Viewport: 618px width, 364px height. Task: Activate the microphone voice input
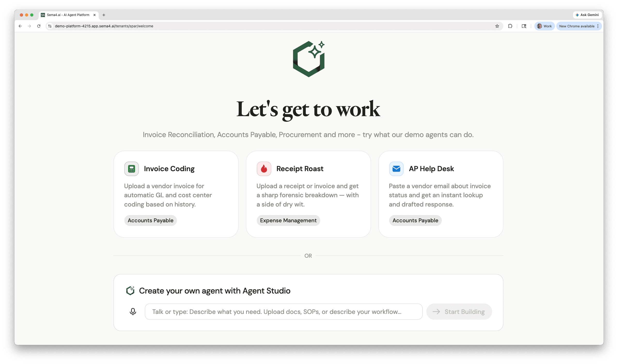(x=133, y=312)
